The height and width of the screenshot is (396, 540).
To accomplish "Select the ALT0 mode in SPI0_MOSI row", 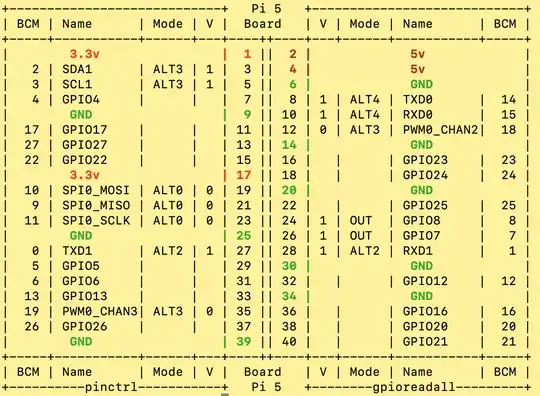I will pyautogui.click(x=168, y=190).
